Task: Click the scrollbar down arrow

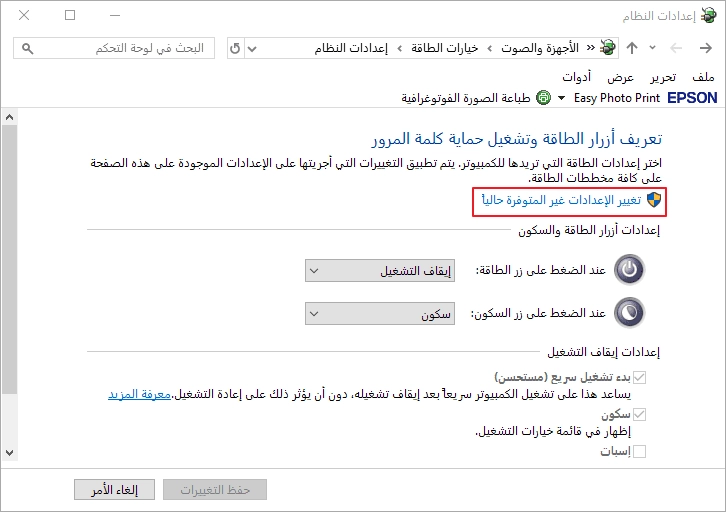Action: click(9, 453)
